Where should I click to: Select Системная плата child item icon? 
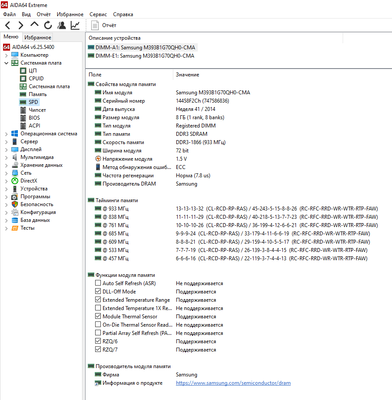23,86
